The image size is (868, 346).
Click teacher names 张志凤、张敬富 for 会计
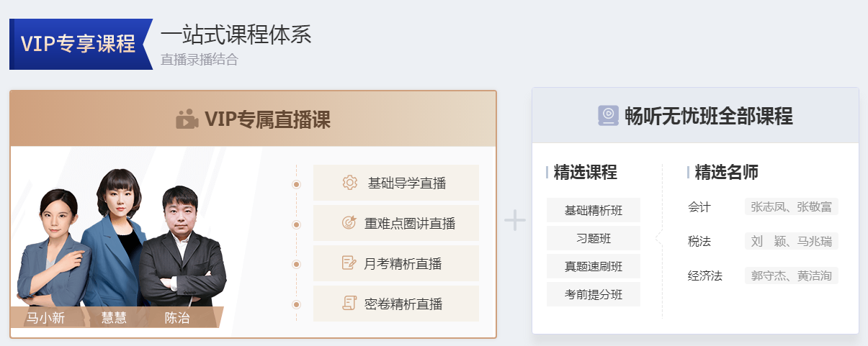click(x=791, y=207)
